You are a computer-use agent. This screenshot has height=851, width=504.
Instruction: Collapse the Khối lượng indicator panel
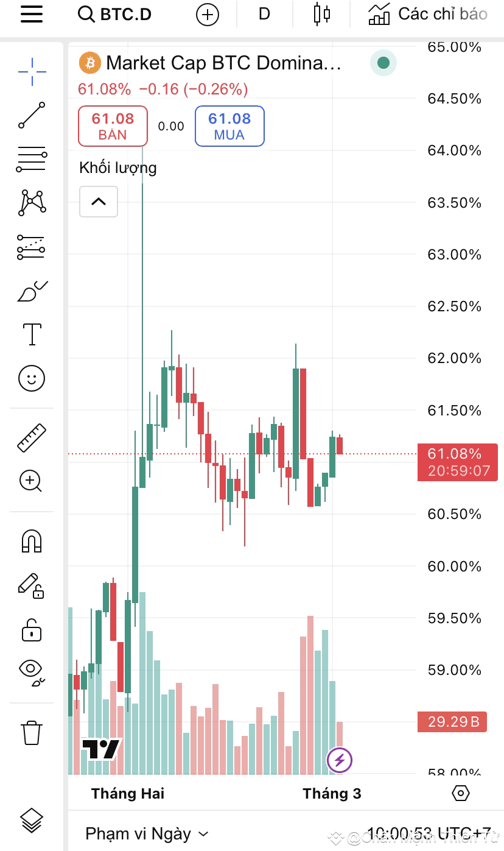click(98, 201)
